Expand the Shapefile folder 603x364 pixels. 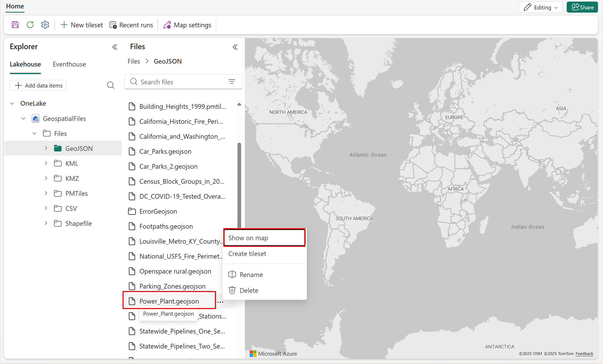click(x=46, y=223)
